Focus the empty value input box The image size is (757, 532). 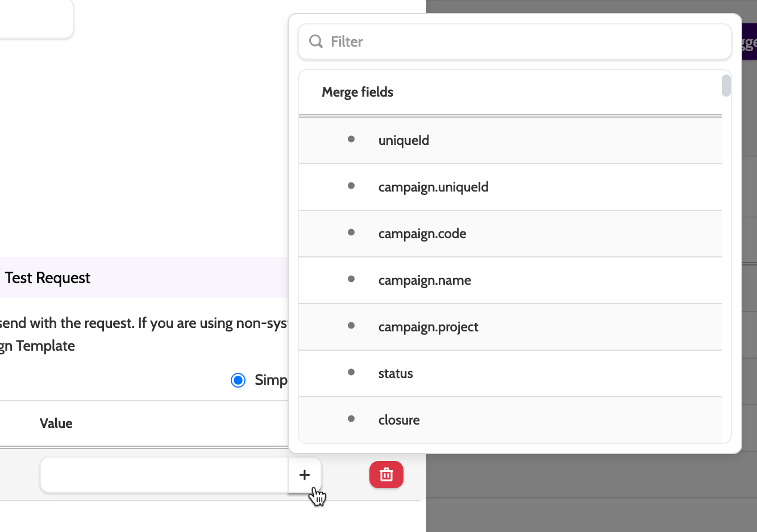point(164,475)
